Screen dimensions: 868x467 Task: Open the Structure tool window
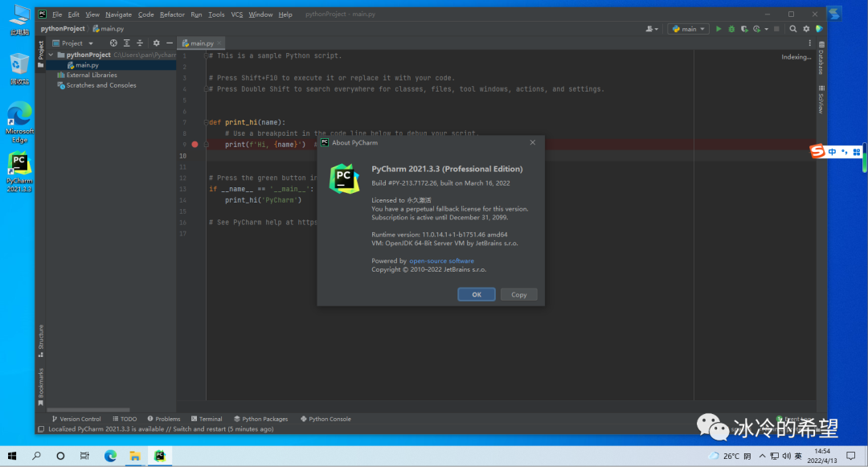pyautogui.click(x=41, y=341)
